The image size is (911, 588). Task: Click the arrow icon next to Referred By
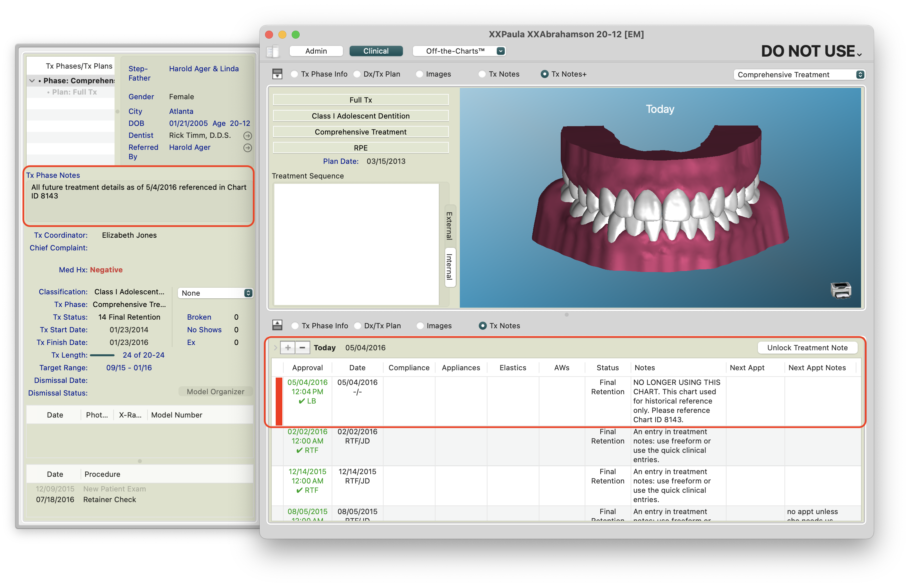247,148
